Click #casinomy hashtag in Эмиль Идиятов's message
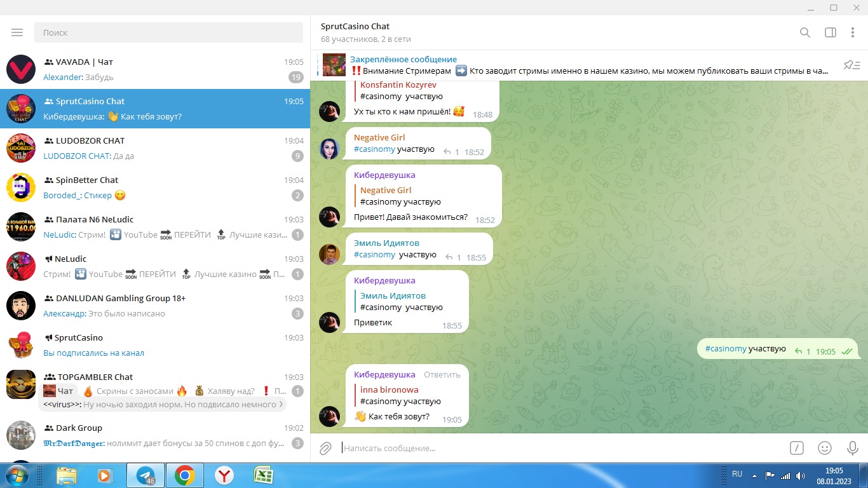Viewport: 868px width, 488px height. coord(374,255)
